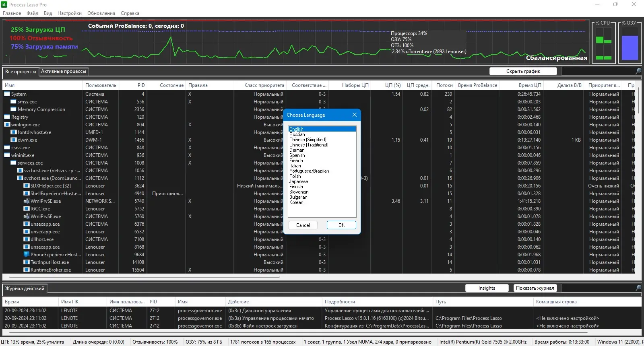
Task: Sort by the Имя column header
Action: (42, 85)
